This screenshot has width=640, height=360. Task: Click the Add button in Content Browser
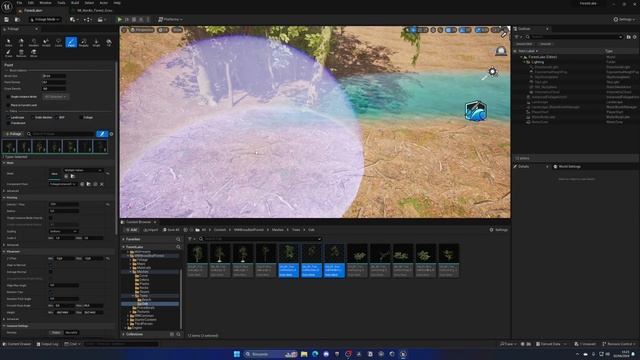131,230
